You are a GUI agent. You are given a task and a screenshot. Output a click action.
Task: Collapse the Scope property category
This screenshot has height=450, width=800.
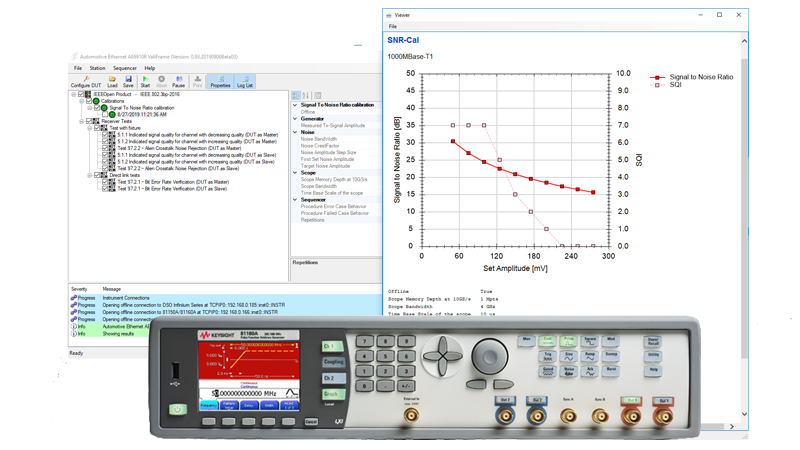tap(295, 173)
